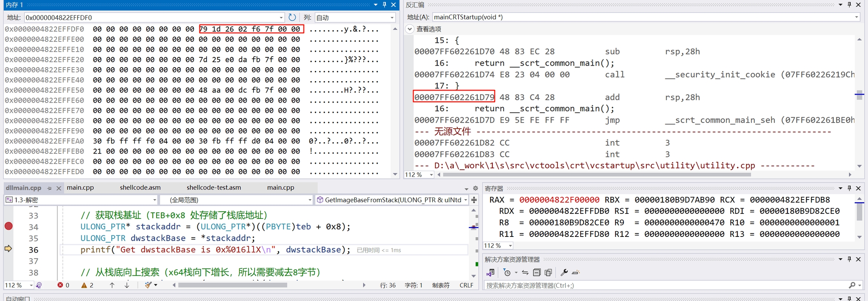The height and width of the screenshot is (301, 868).
Task: Click the memory window refresh icon
Action: pos(292,17)
